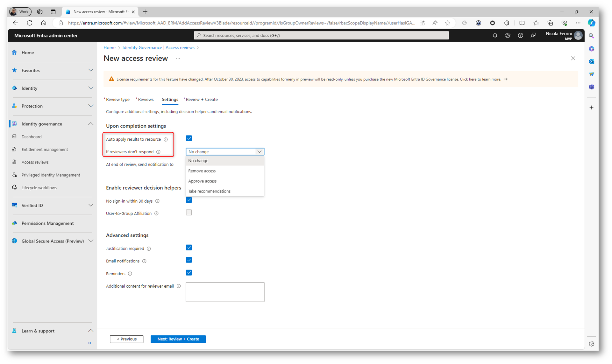Click info icon beside Email notifications

tap(144, 261)
